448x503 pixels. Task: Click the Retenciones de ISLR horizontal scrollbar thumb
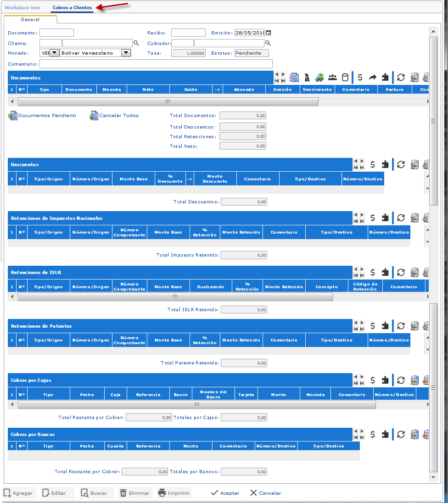[175, 297]
